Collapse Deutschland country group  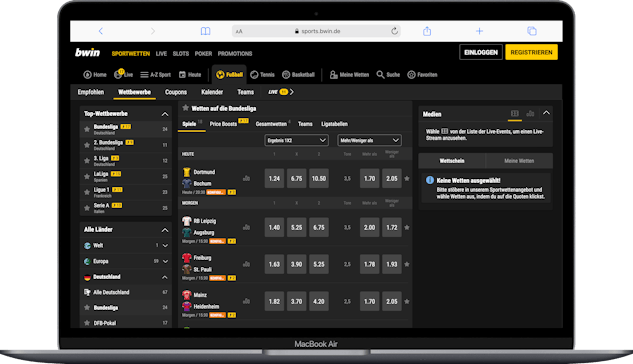[x=165, y=277]
